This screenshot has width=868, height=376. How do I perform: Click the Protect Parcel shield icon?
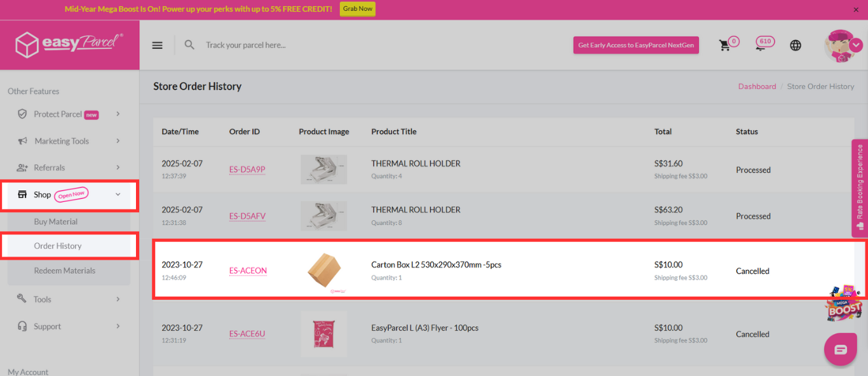pyautogui.click(x=22, y=114)
